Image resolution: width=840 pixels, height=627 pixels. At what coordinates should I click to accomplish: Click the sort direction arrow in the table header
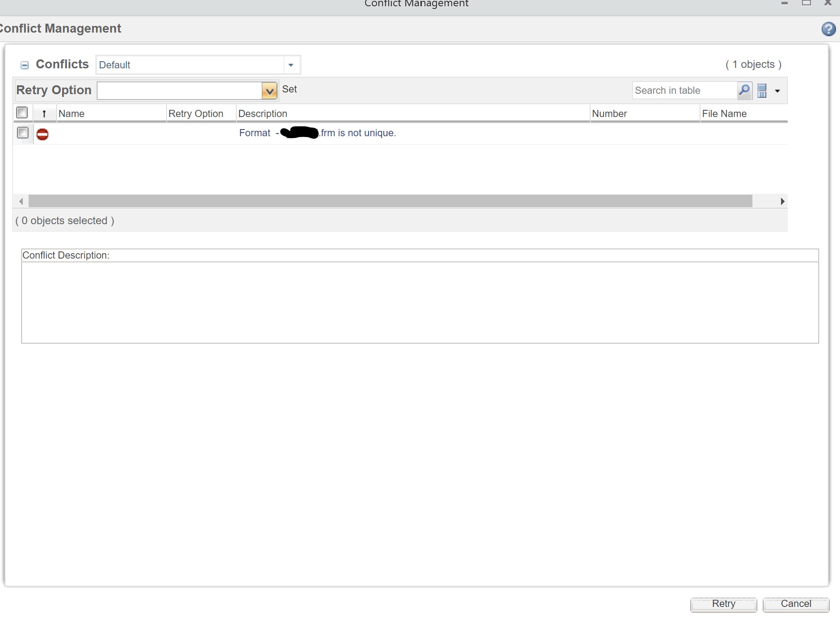pos(44,113)
